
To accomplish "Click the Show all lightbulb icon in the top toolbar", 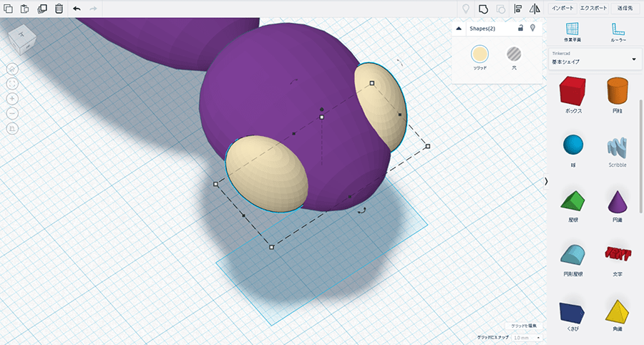I will [x=466, y=9].
